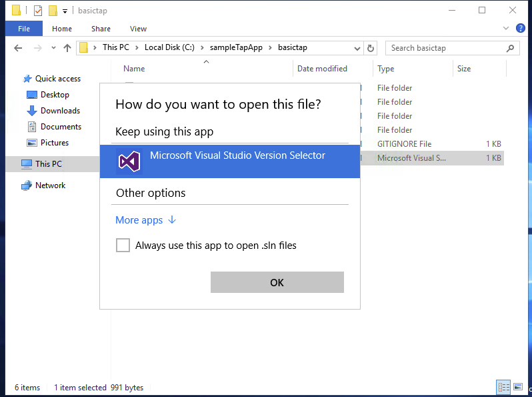Select Desktop in navigation pane

(55, 95)
